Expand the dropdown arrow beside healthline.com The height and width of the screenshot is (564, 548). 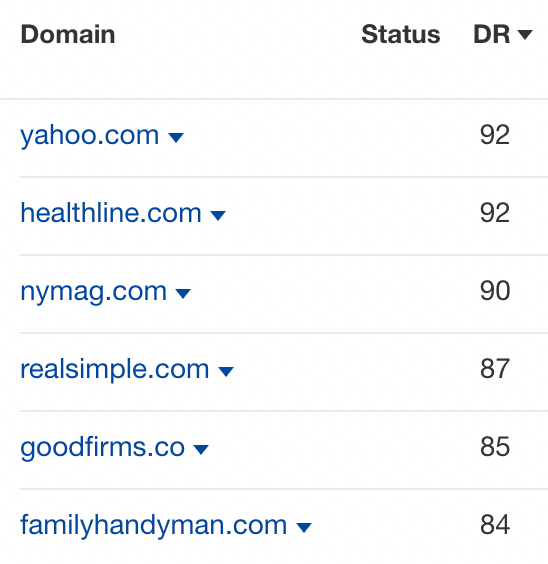click(218, 215)
